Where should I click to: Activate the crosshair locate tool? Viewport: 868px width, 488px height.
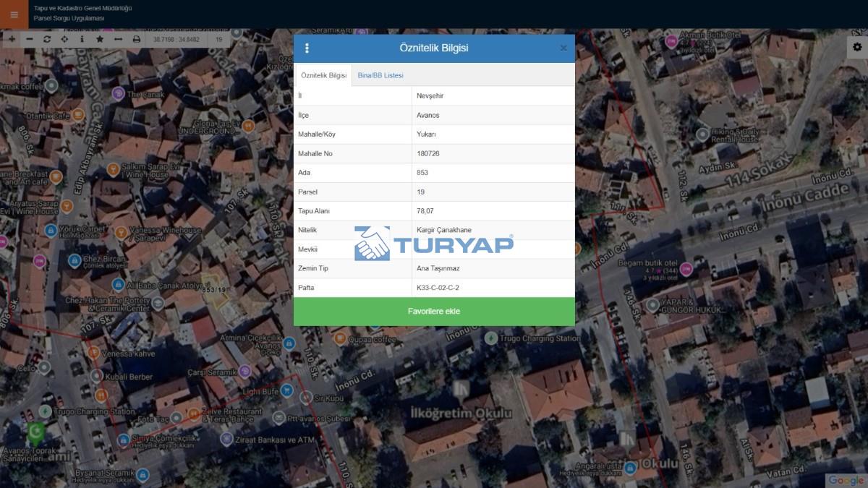coord(64,39)
